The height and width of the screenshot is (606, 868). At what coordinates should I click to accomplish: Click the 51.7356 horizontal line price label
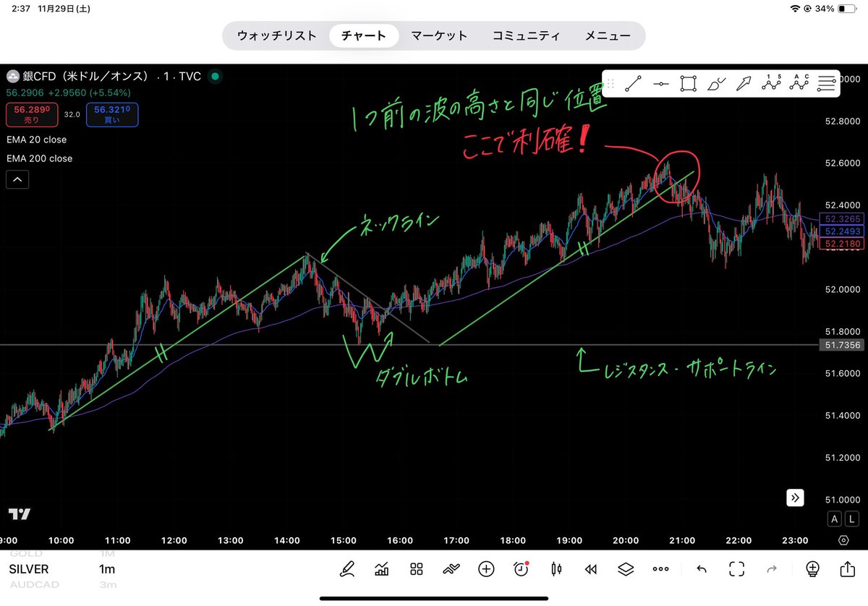click(x=842, y=346)
